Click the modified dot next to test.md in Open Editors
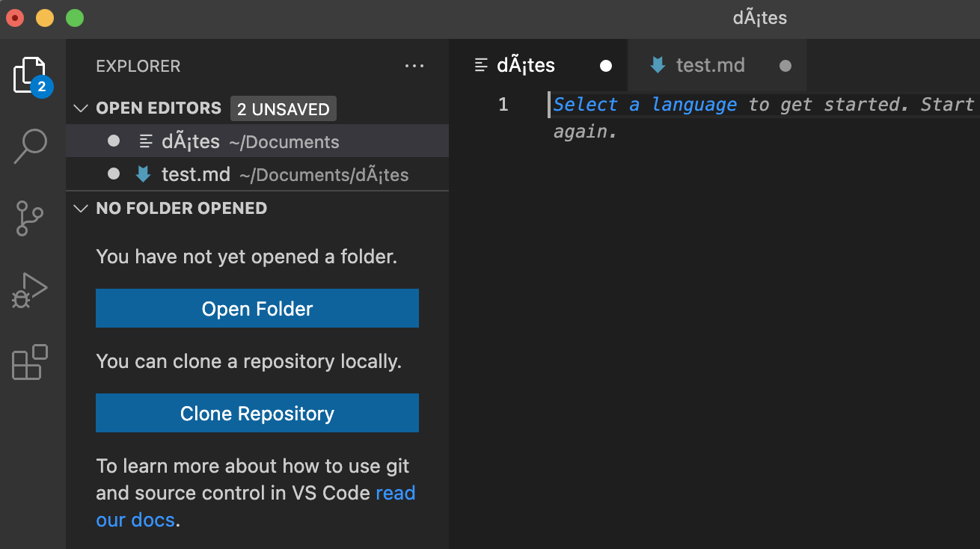980x549 pixels. [113, 174]
